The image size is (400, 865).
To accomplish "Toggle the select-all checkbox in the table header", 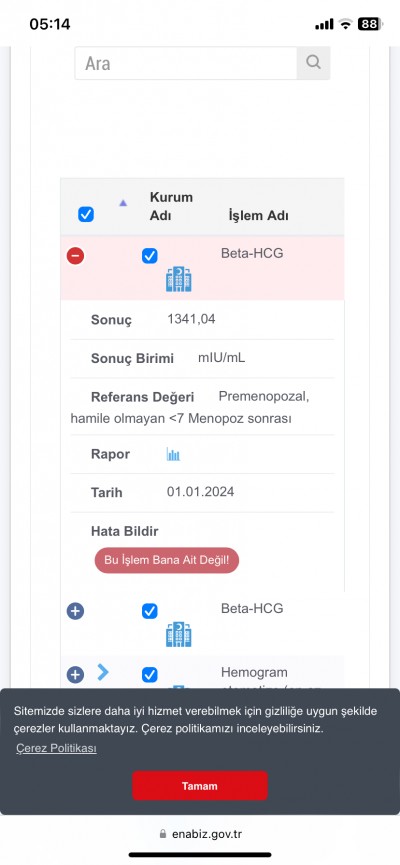I will pyautogui.click(x=86, y=214).
